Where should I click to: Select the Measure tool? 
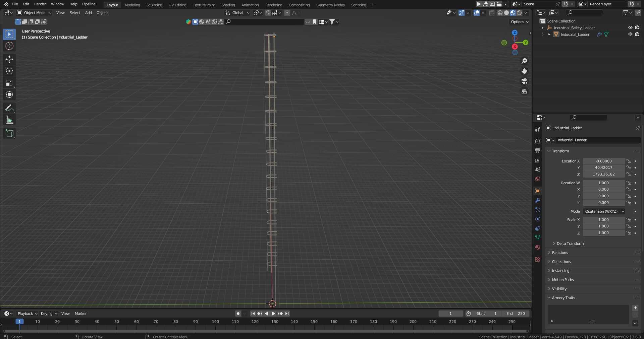point(9,120)
